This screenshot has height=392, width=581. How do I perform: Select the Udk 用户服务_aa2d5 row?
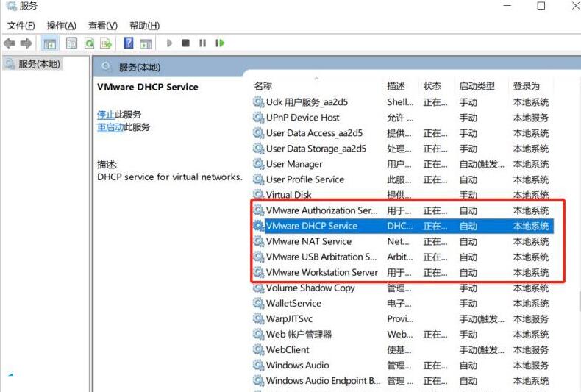(x=403, y=102)
